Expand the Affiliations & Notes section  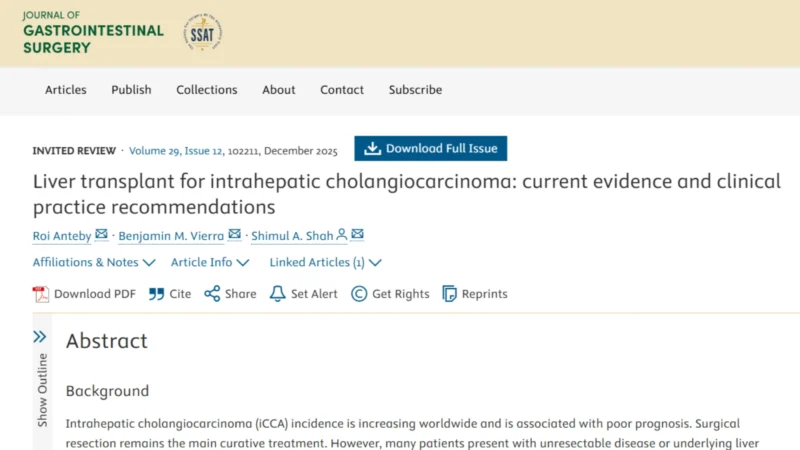93,263
